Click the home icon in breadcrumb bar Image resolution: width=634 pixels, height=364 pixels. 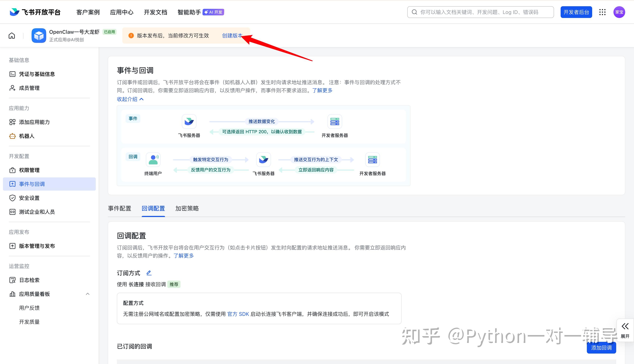12,36
